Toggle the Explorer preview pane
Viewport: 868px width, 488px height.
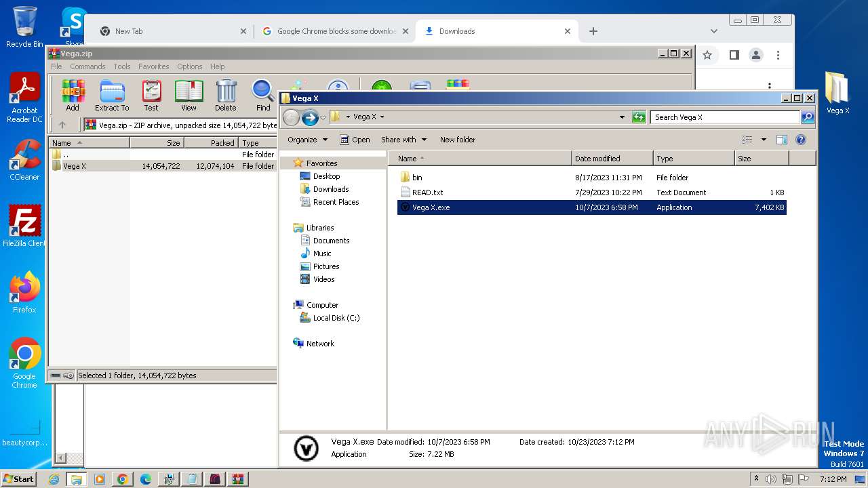(x=782, y=140)
